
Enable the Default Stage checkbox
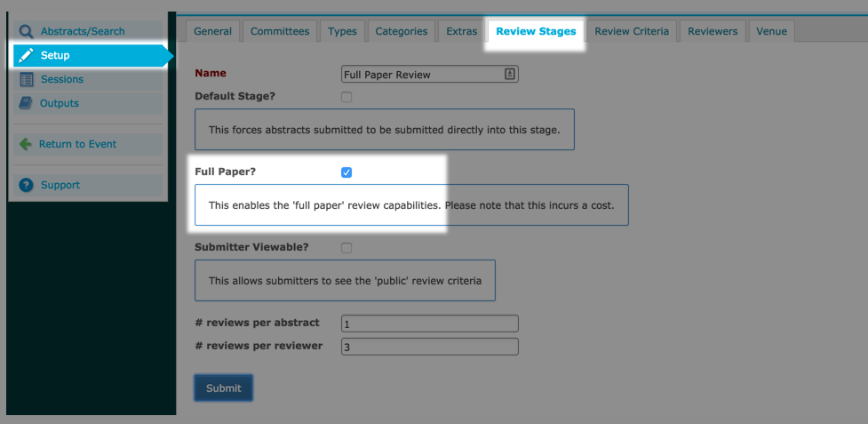pyautogui.click(x=346, y=98)
